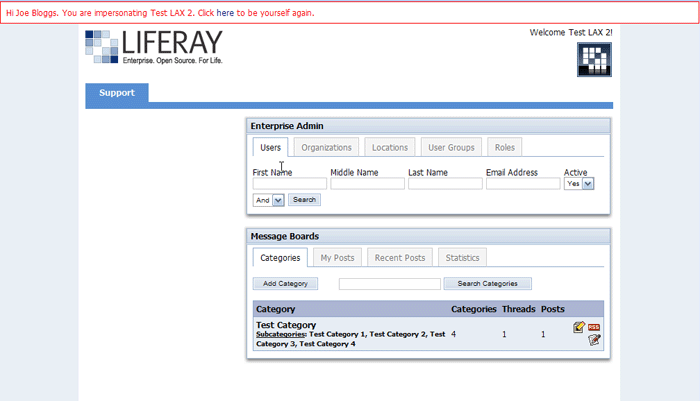Select the Categories tab
700x401 pixels.
pos(280,258)
